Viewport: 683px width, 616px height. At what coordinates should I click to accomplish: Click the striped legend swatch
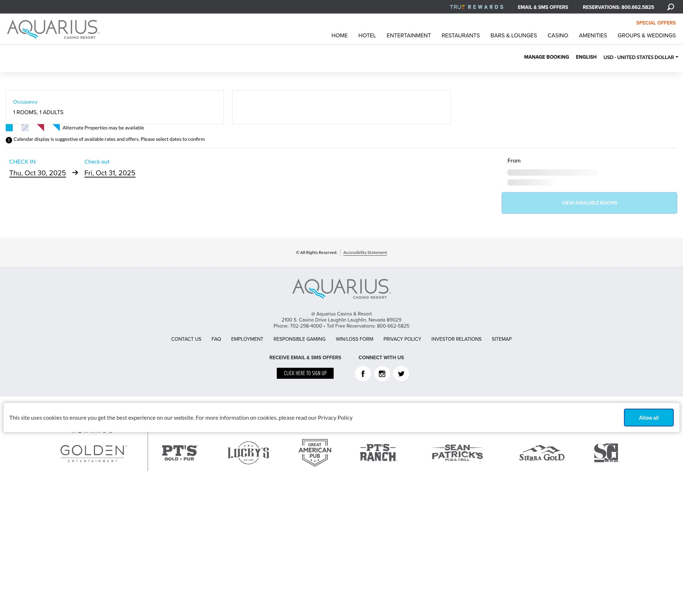pos(25,128)
